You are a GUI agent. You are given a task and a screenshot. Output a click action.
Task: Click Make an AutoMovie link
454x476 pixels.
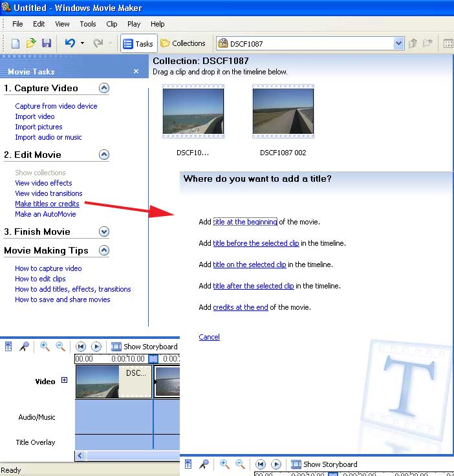45,214
